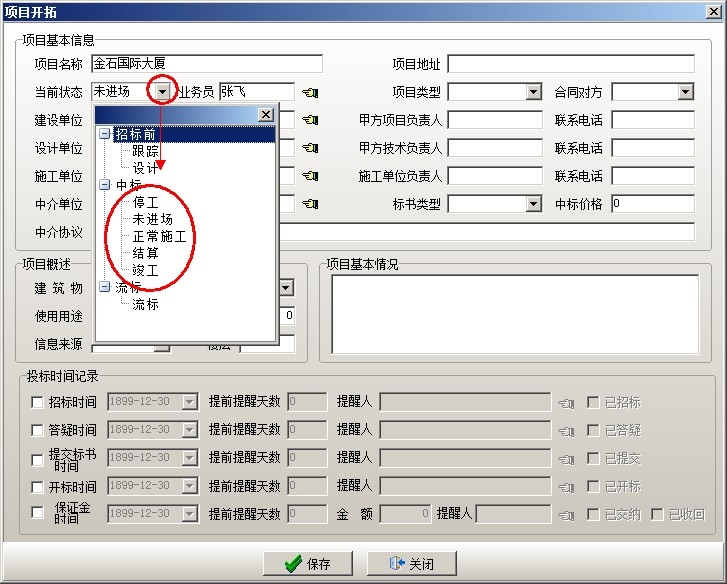The image size is (727, 584).
Task: Click the lookup icon on the 建设单位 row
Action: [310, 121]
